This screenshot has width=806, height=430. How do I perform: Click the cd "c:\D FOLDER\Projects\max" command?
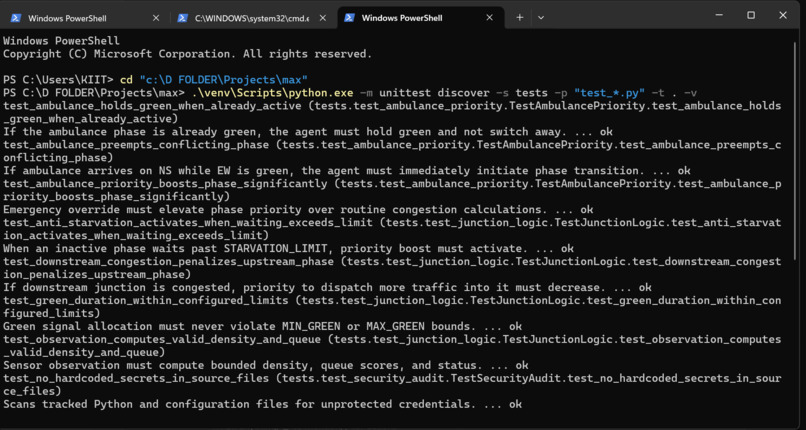213,80
